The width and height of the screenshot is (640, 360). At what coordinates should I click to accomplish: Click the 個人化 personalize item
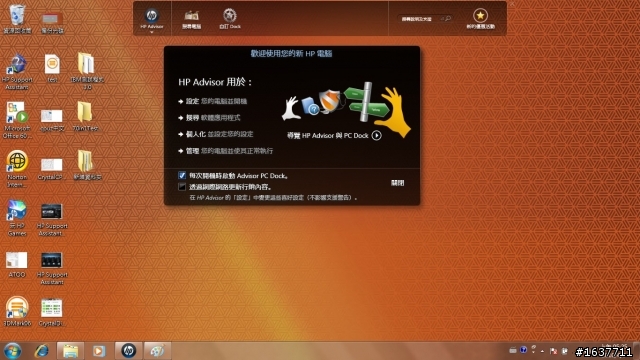point(216,134)
